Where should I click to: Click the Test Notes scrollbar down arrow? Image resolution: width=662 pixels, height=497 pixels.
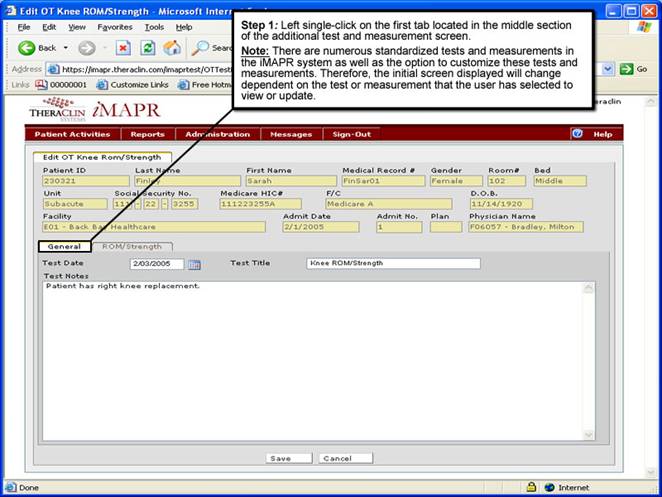(x=590, y=436)
